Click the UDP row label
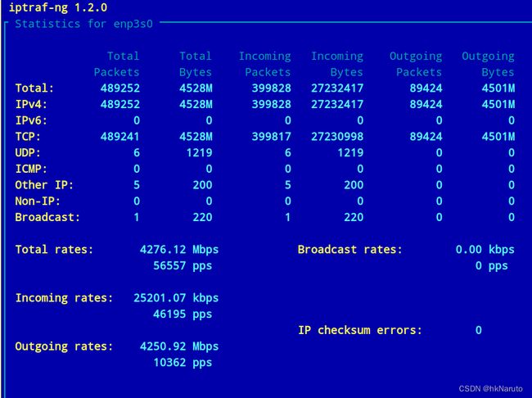Screen dimensions: 532x398 pos(28,153)
